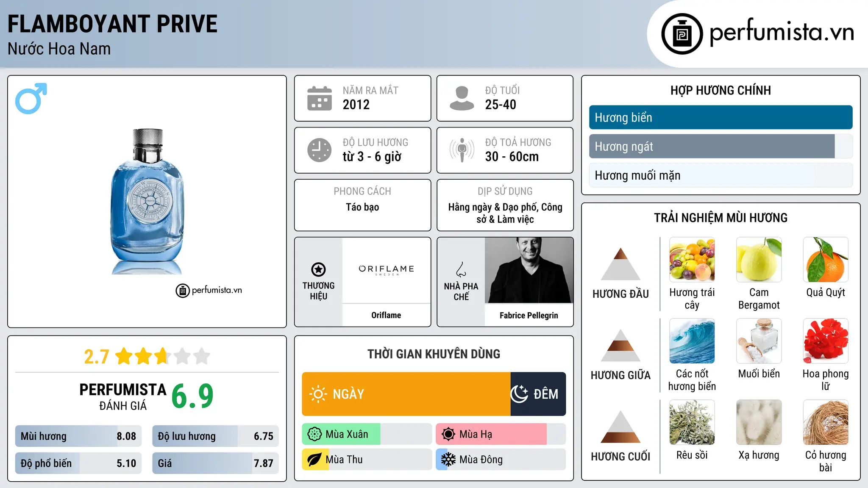This screenshot has height=488, width=868.
Task: Click the dark Đêm usage segment
Action: (x=538, y=394)
